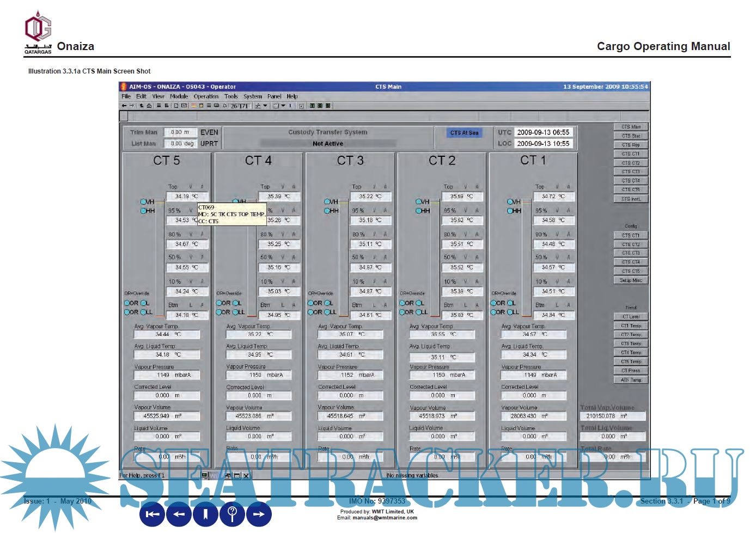Click CT 3 Vapour Pressure value field
756x533 pixels.
[350, 375]
